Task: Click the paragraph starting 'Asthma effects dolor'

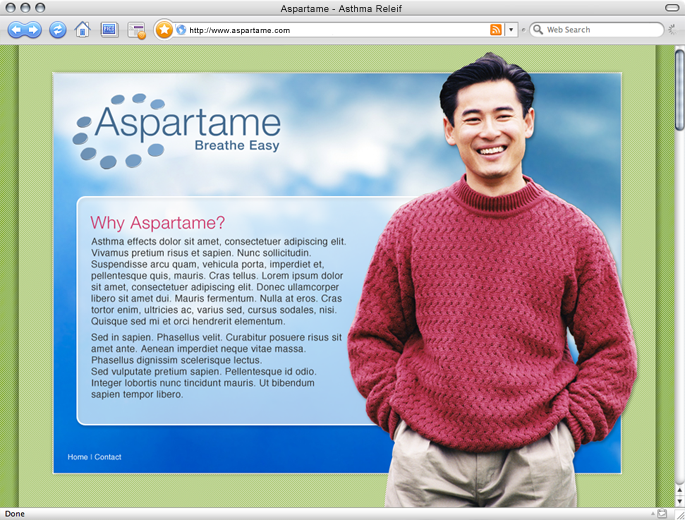Action: [x=218, y=281]
